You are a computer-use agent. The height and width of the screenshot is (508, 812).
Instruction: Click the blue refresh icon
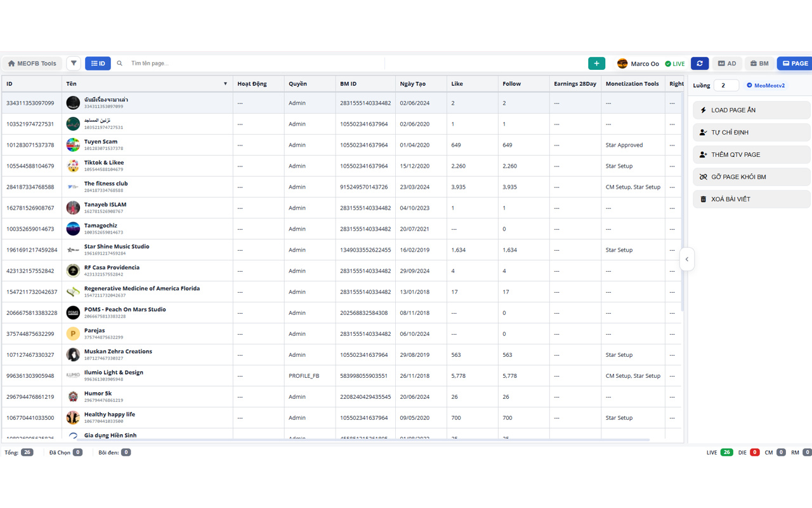[x=700, y=63]
